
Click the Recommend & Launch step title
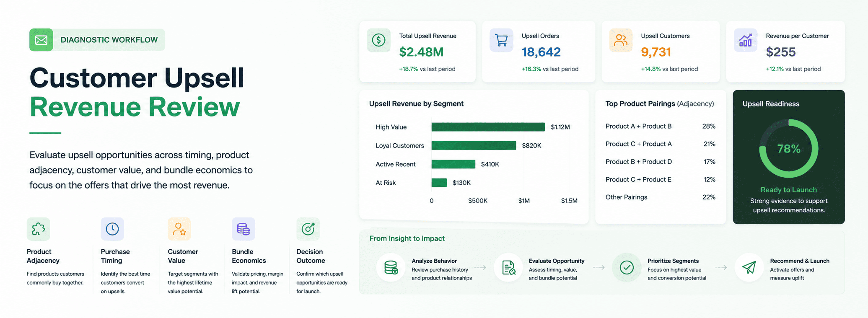point(800,261)
